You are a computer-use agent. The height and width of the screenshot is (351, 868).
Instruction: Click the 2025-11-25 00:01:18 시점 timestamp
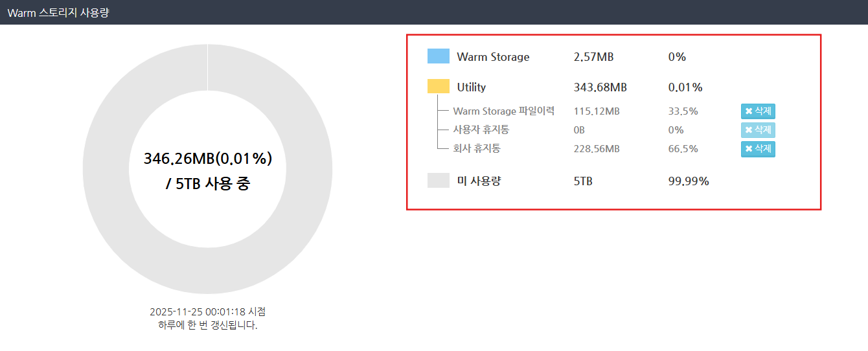pyautogui.click(x=207, y=311)
